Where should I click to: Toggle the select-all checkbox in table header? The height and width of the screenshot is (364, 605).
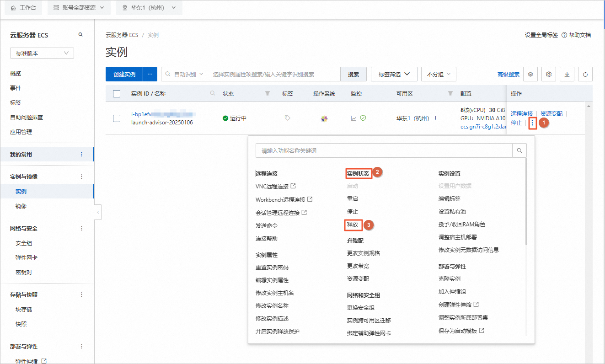tap(117, 94)
